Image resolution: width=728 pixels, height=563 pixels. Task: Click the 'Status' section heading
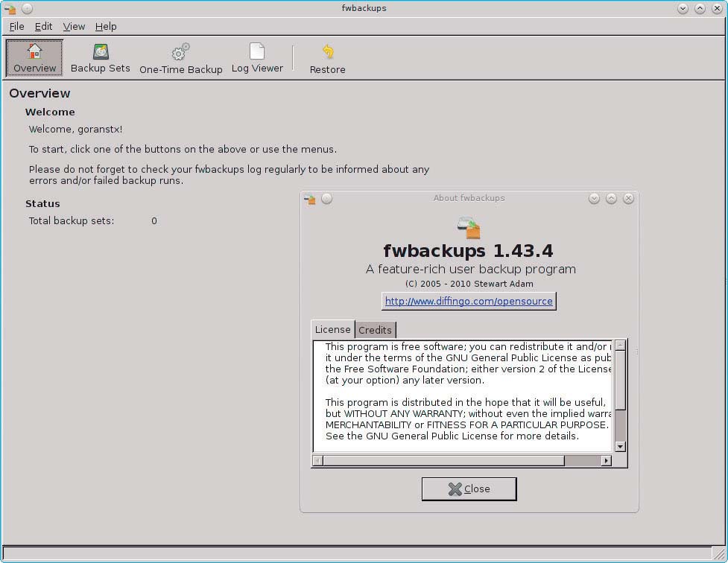coord(42,204)
